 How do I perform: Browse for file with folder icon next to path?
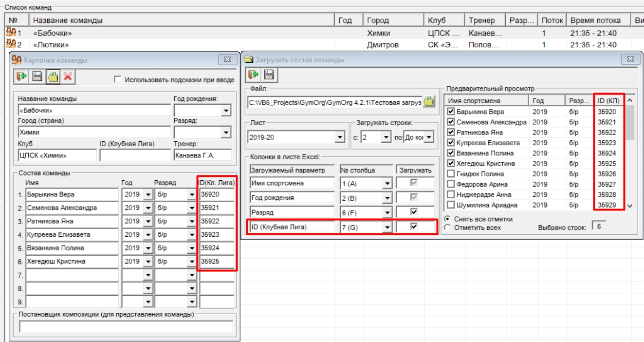[x=428, y=102]
